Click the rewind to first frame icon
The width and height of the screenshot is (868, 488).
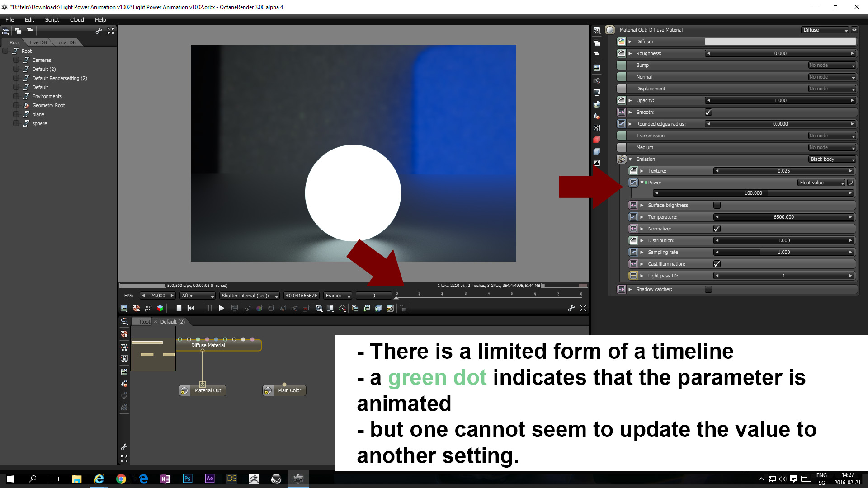[x=191, y=308]
